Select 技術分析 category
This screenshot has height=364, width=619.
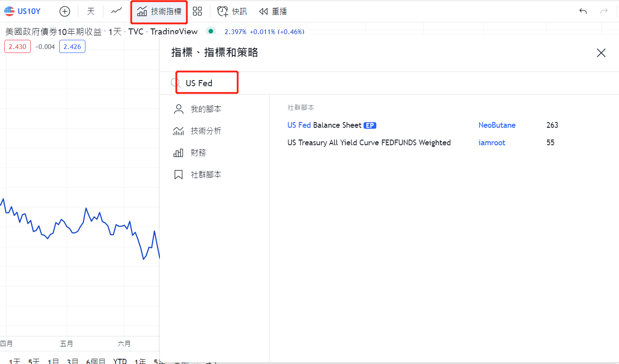pos(215,131)
